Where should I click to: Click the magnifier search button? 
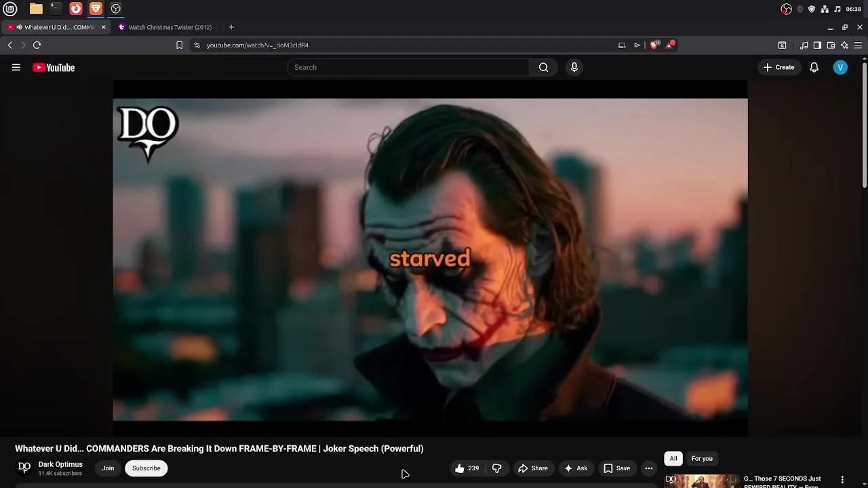coord(543,67)
